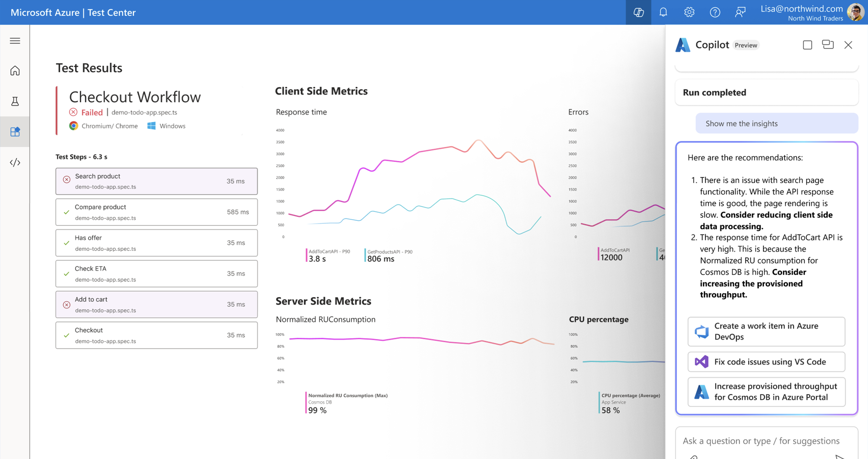Open the notifications bell
The image size is (868, 459).
[663, 13]
